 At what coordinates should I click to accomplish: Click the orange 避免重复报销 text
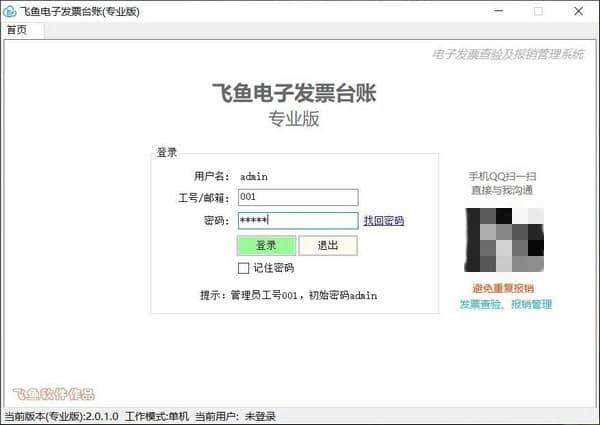[x=505, y=288]
